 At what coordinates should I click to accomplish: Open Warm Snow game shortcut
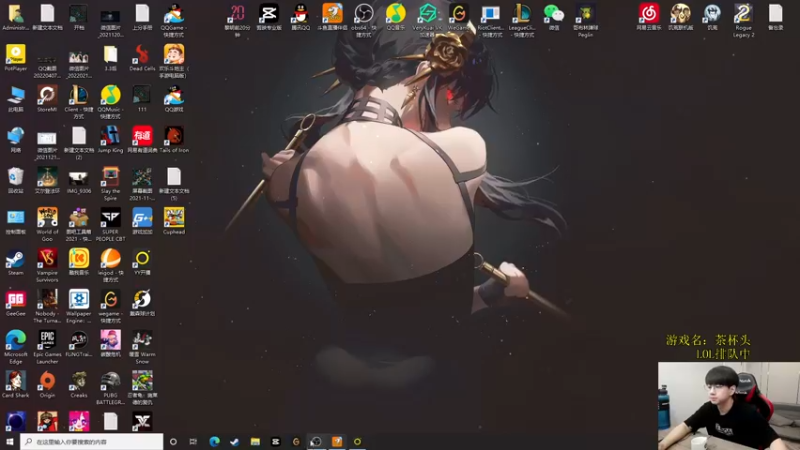coord(142,347)
